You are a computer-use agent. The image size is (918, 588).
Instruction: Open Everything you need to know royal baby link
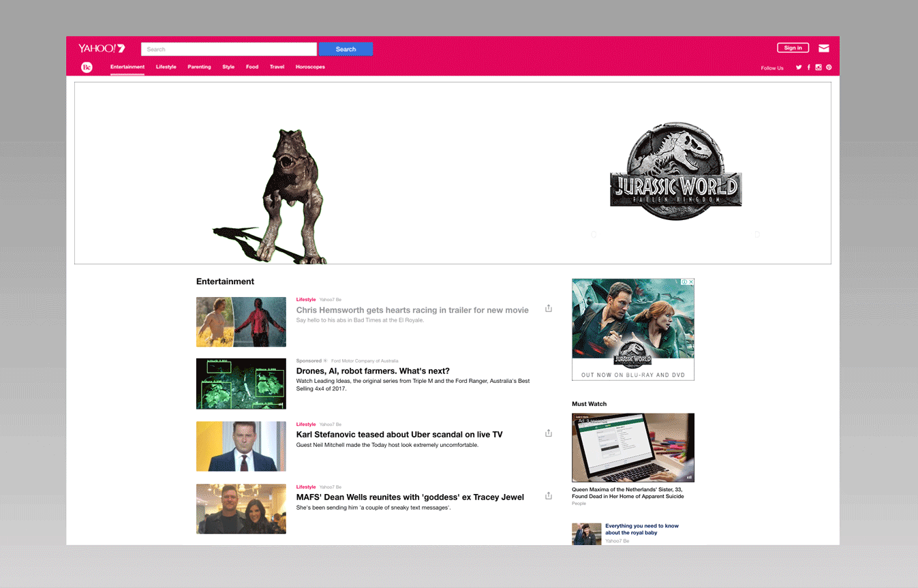point(642,529)
